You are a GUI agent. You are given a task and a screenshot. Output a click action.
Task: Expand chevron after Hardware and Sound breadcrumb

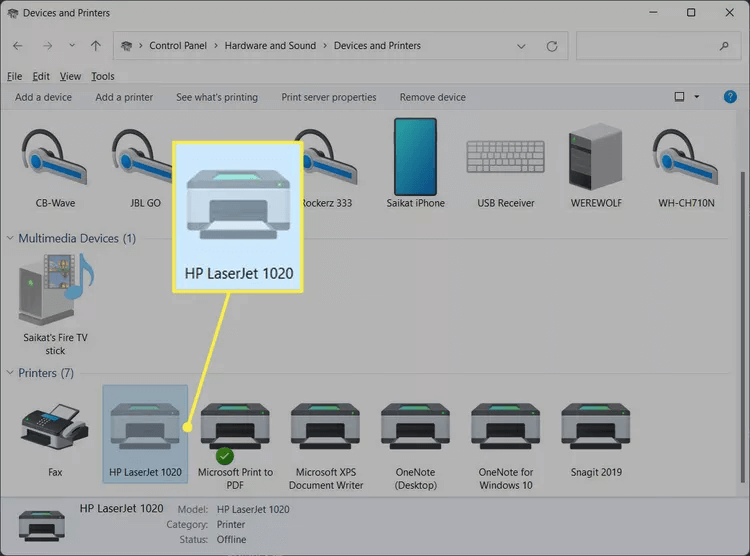pos(325,45)
